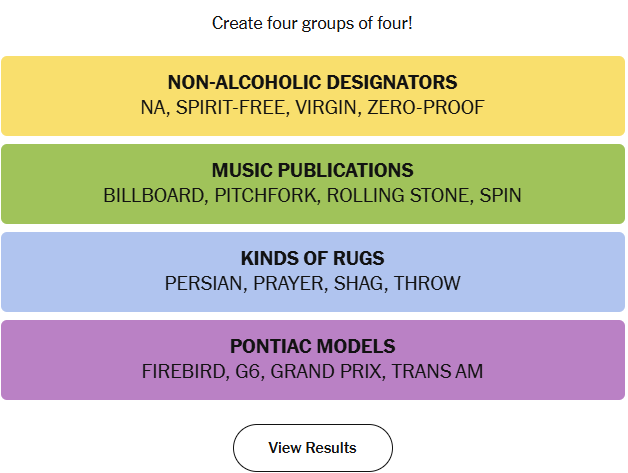Click the word PERSIAN in blue group
The width and height of the screenshot is (628, 473).
pyautogui.click(x=203, y=283)
